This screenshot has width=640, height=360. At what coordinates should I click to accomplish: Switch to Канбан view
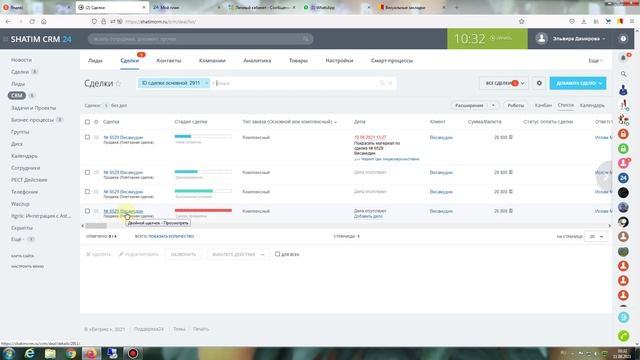click(543, 105)
